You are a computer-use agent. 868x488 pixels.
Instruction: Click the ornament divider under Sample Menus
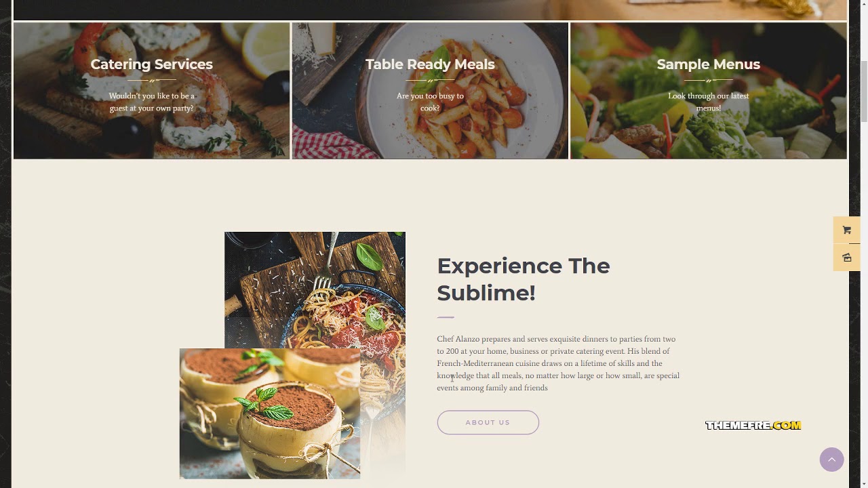coord(709,80)
